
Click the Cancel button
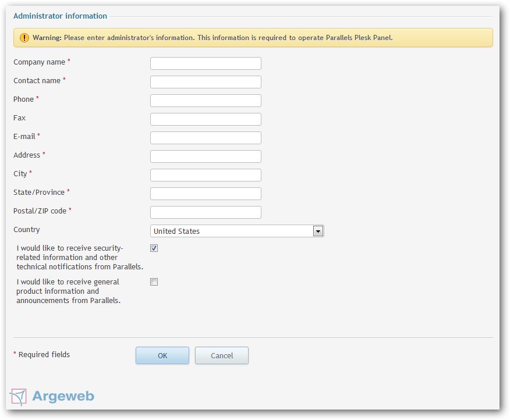(221, 355)
